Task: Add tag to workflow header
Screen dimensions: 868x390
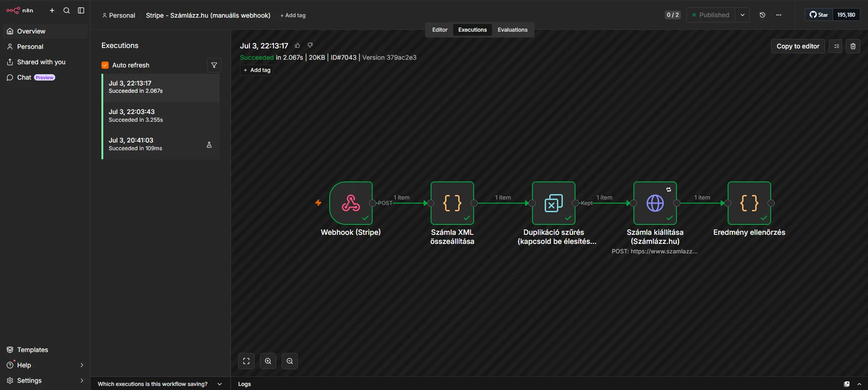Action: coord(293,15)
